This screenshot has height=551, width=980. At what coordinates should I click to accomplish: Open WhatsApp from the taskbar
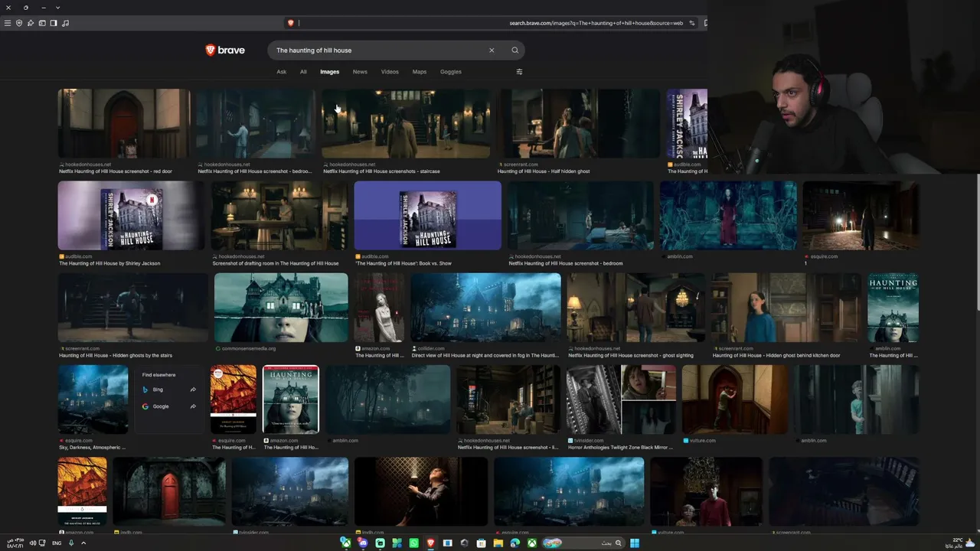(413, 543)
